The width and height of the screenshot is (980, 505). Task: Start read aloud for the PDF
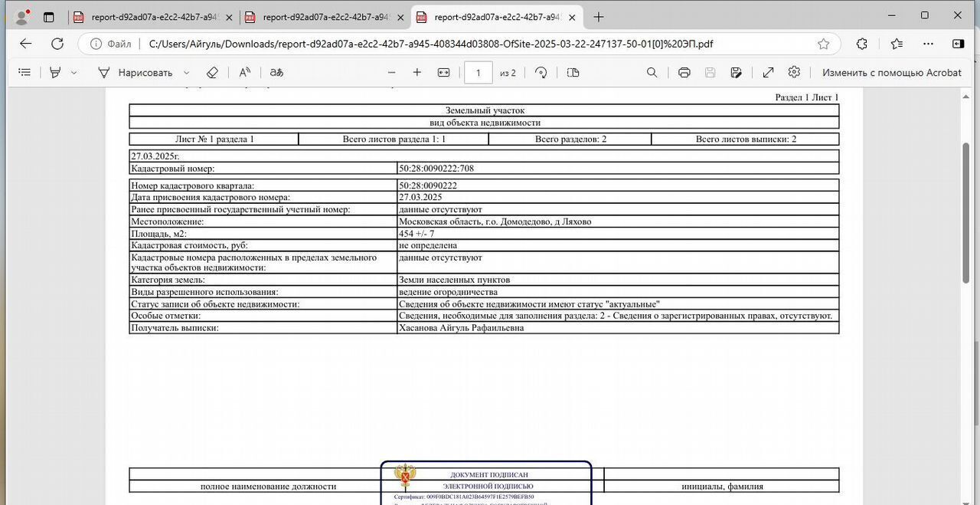click(x=245, y=72)
